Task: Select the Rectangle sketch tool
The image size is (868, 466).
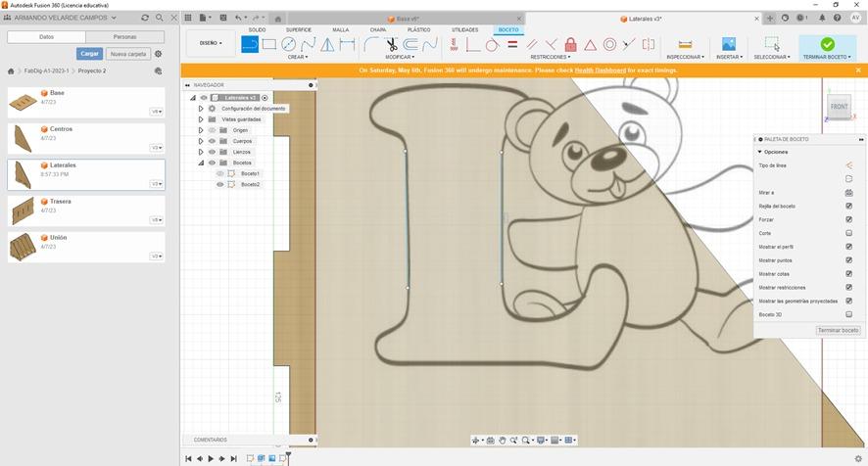Action: [269, 44]
